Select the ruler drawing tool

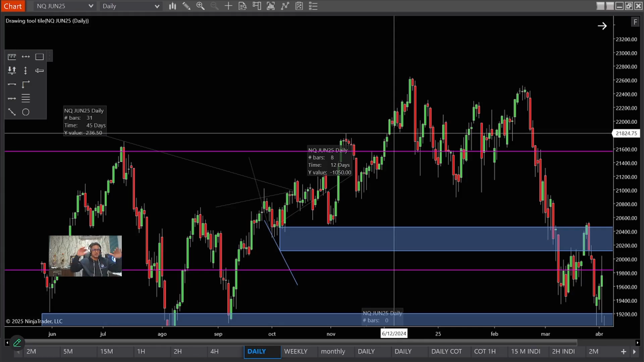point(12,57)
